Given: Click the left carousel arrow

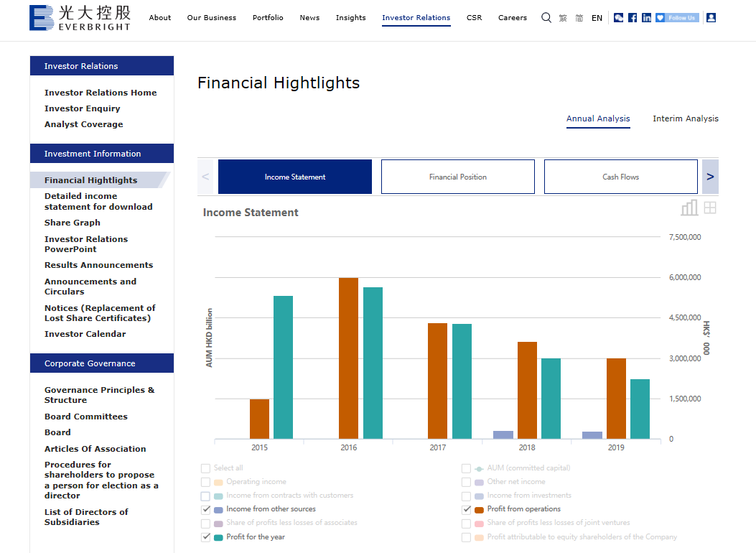Looking at the screenshot, I should (x=205, y=176).
